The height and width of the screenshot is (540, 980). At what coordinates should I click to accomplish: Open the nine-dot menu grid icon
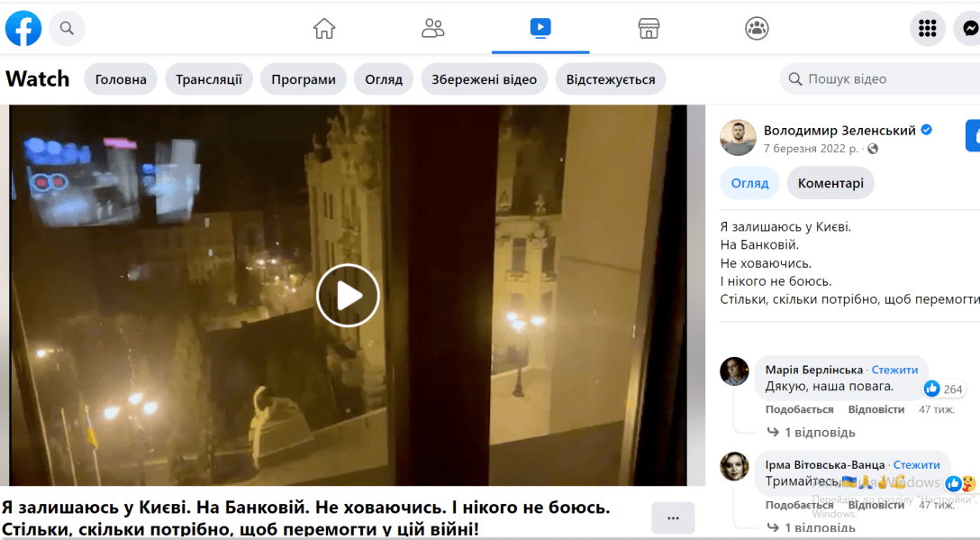(927, 29)
